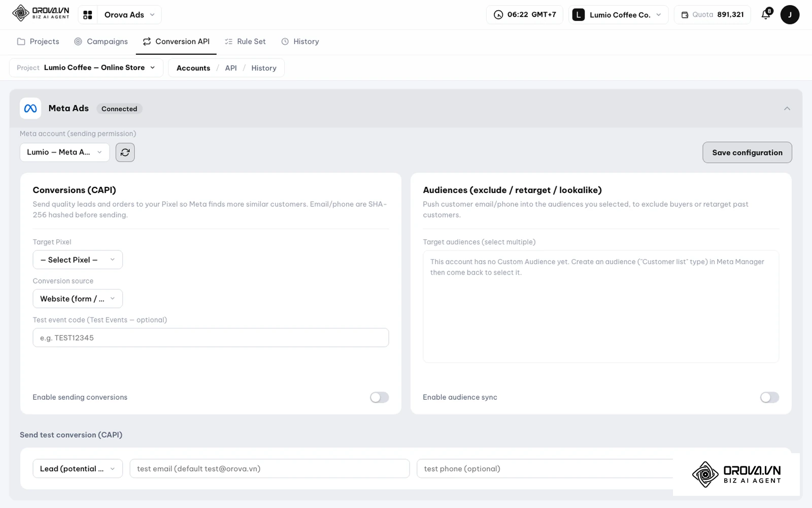Select the Conversion API tab

point(176,42)
